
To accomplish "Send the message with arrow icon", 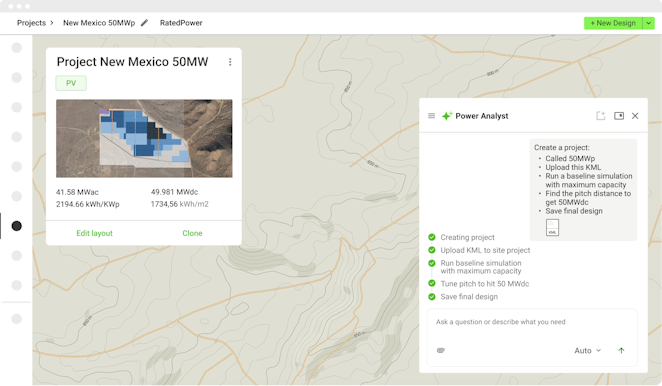I will 621,351.
